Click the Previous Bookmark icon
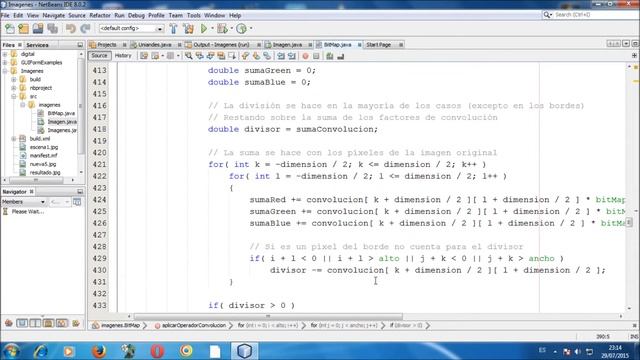Viewport: 640px width, 360px height. [245, 56]
